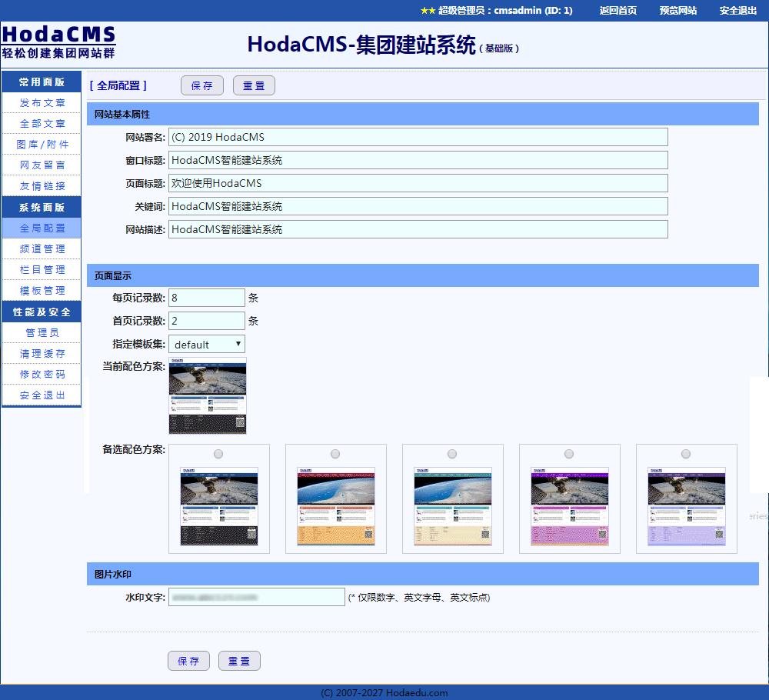This screenshot has width=769, height=700.
Task: Select the orange color scheme radio button
Action: (335, 455)
